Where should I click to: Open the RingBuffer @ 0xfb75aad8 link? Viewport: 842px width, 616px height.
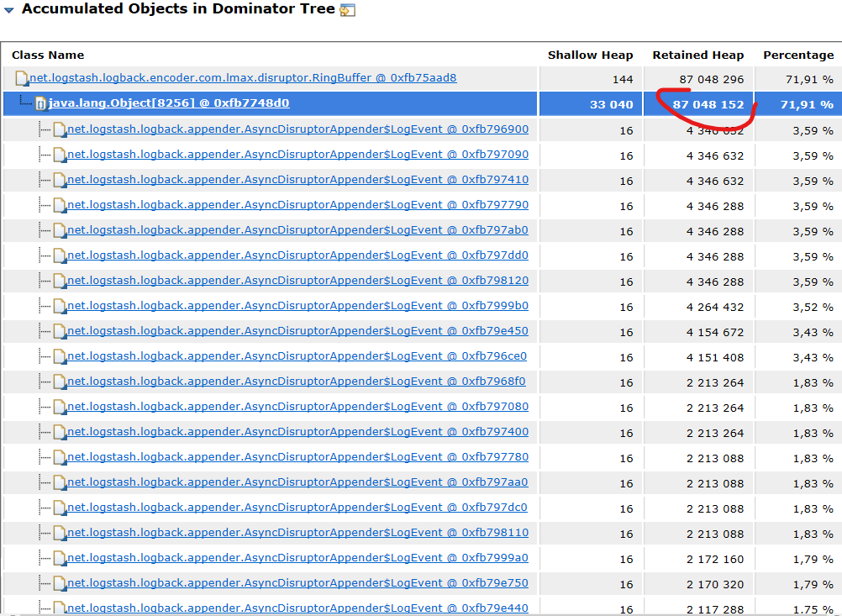(x=243, y=78)
